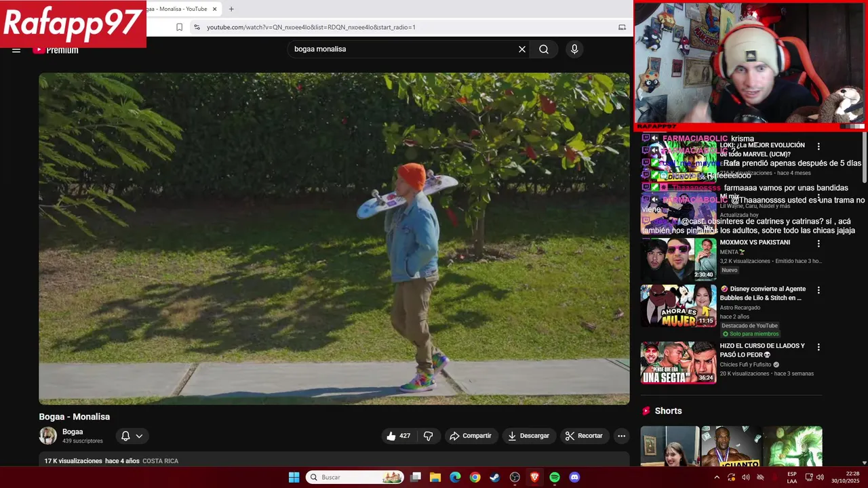
Task: Start voice search with the microphone icon
Action: click(x=574, y=49)
